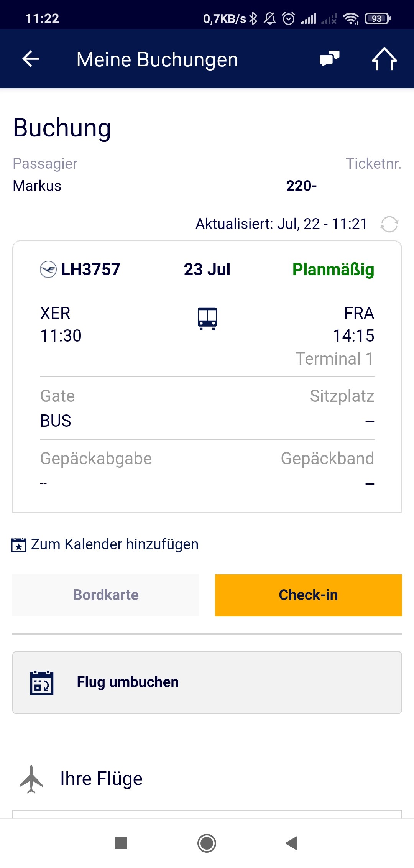Open the Bordkarte button
This screenshot has height=868, width=414.
[106, 595]
